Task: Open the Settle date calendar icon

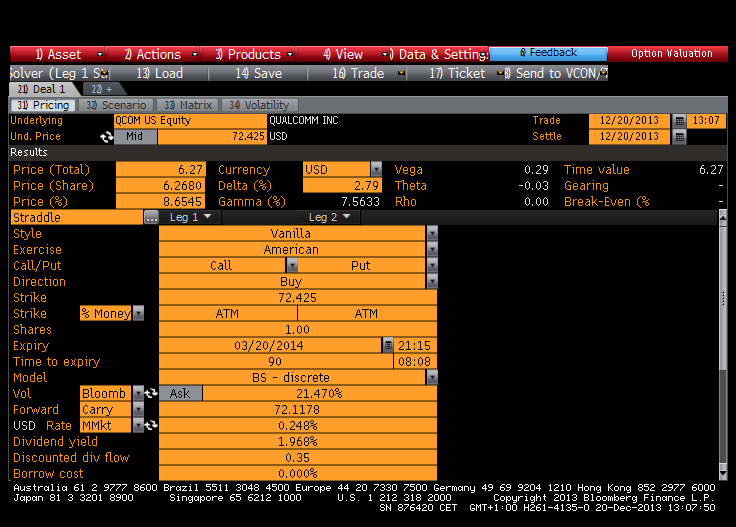Action: 679,137
